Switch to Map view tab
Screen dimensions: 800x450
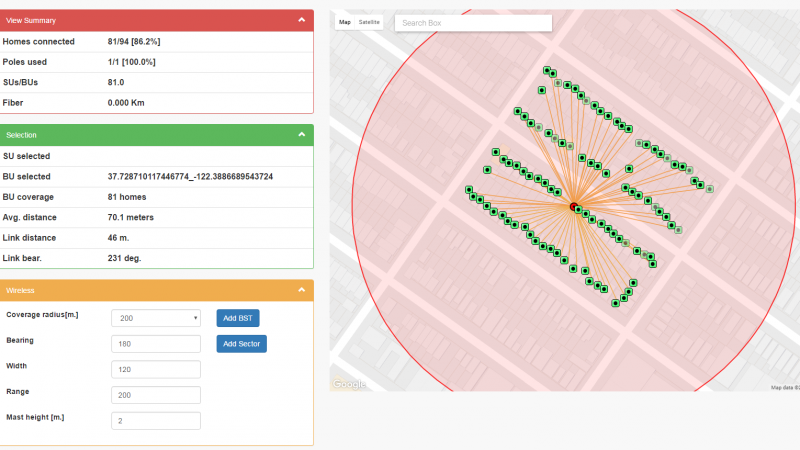point(345,22)
